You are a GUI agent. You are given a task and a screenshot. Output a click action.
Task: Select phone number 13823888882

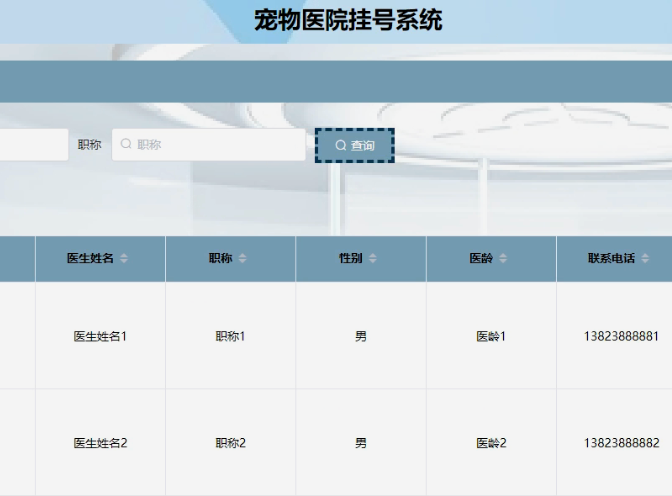[x=621, y=443]
